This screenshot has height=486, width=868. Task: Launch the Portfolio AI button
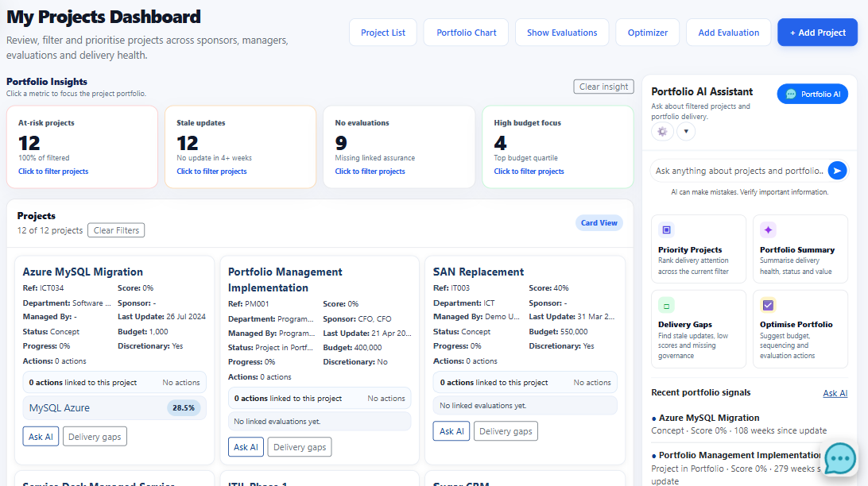tap(812, 94)
